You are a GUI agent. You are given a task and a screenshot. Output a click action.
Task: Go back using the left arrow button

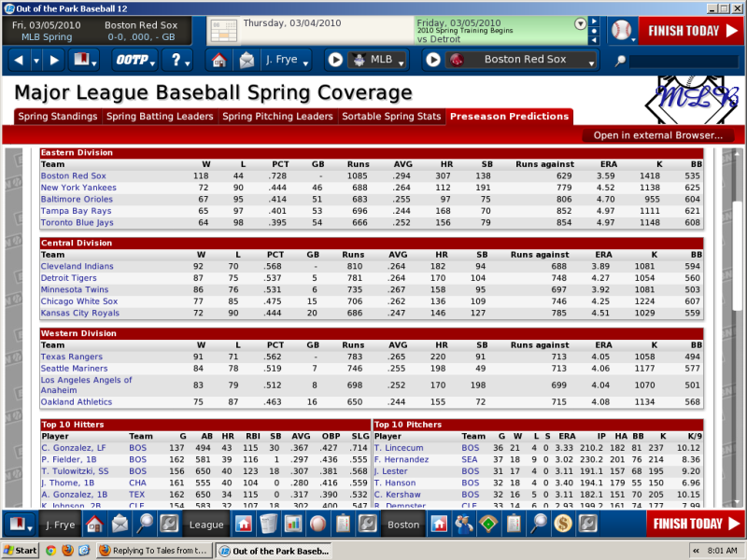click(18, 60)
